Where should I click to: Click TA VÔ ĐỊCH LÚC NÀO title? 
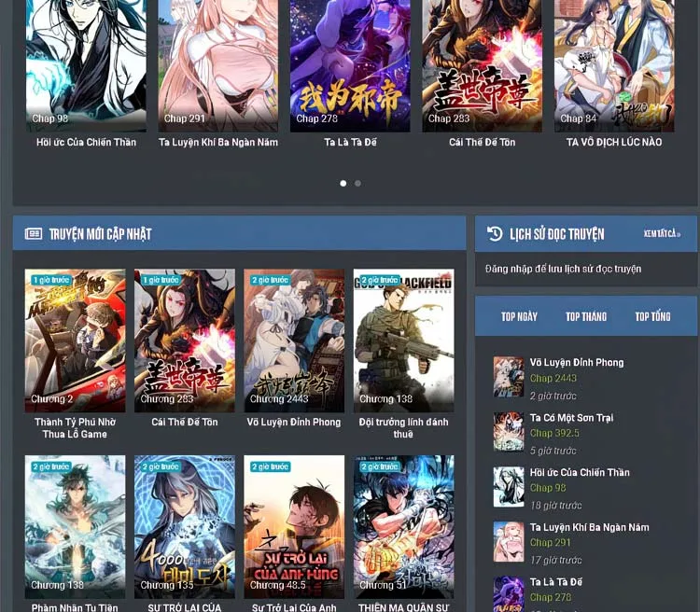coord(614,143)
